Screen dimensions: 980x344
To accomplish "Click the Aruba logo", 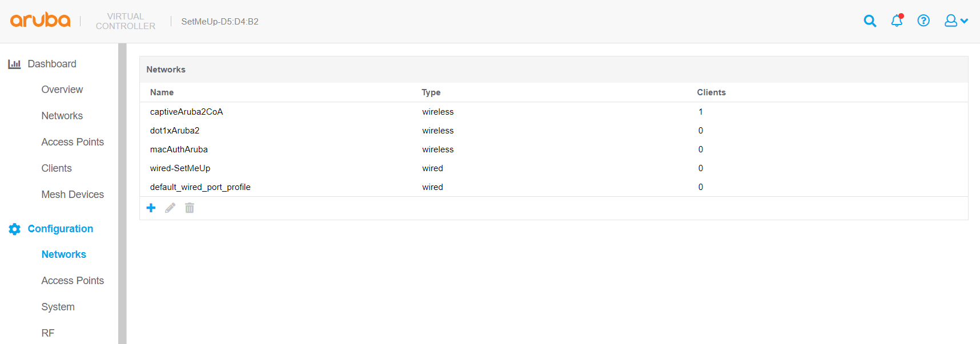I will coord(41,21).
